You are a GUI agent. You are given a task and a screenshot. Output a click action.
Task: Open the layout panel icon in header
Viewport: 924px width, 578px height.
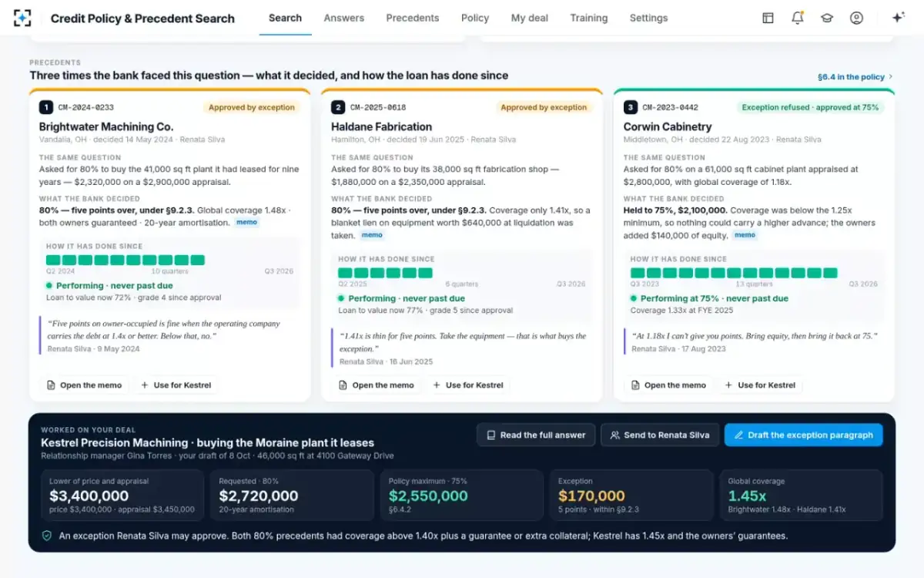[768, 18]
